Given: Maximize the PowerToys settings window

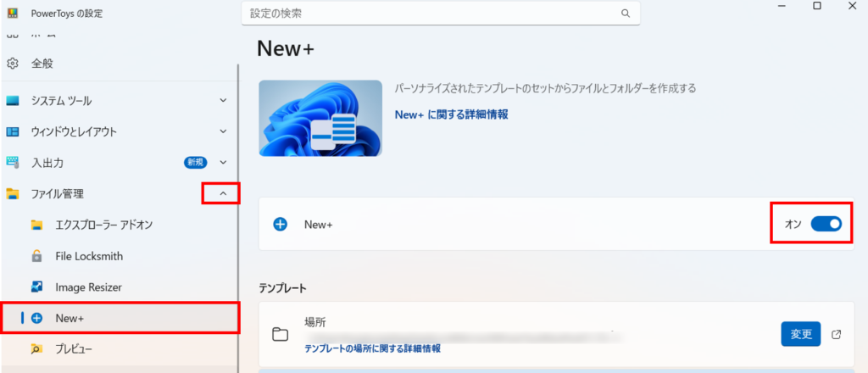Looking at the screenshot, I should click(x=817, y=6).
